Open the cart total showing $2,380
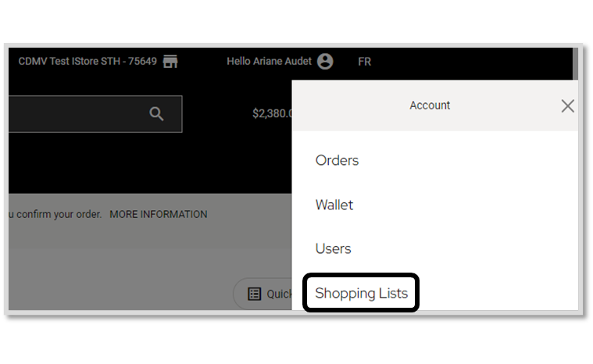Image resolution: width=593 pixels, height=364 pixels. (x=273, y=113)
